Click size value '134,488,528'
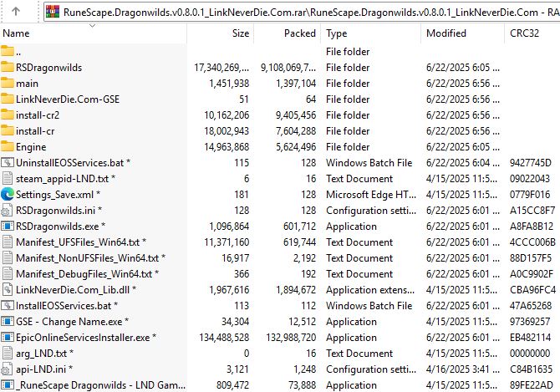The image size is (560, 392). tap(224, 338)
